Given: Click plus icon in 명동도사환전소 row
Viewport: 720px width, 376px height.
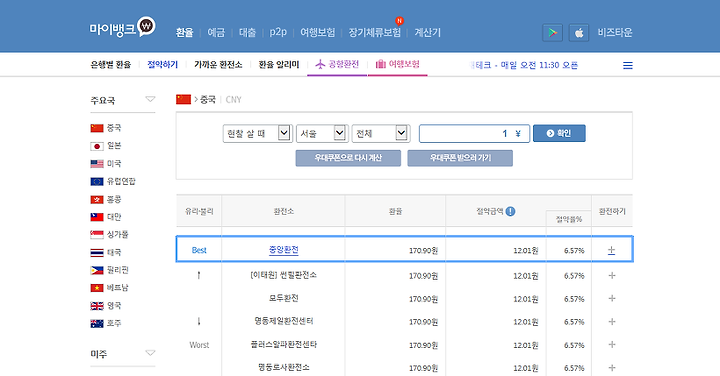Looking at the screenshot, I should coord(612,367).
